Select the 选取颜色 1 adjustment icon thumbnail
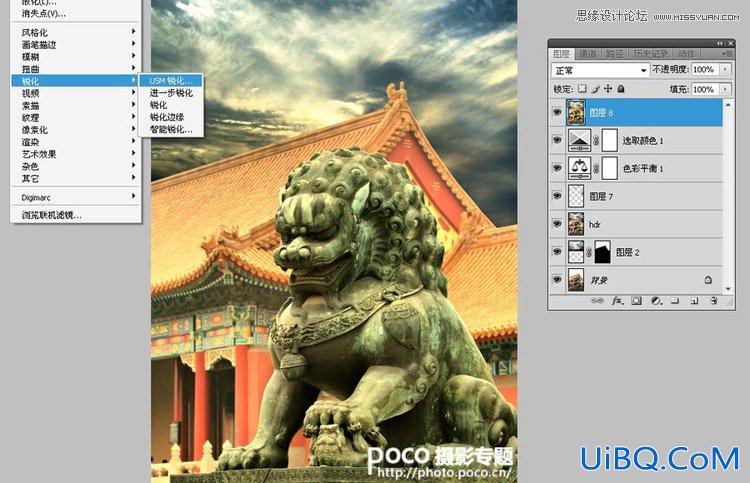The width and height of the screenshot is (750, 483). pos(579,141)
